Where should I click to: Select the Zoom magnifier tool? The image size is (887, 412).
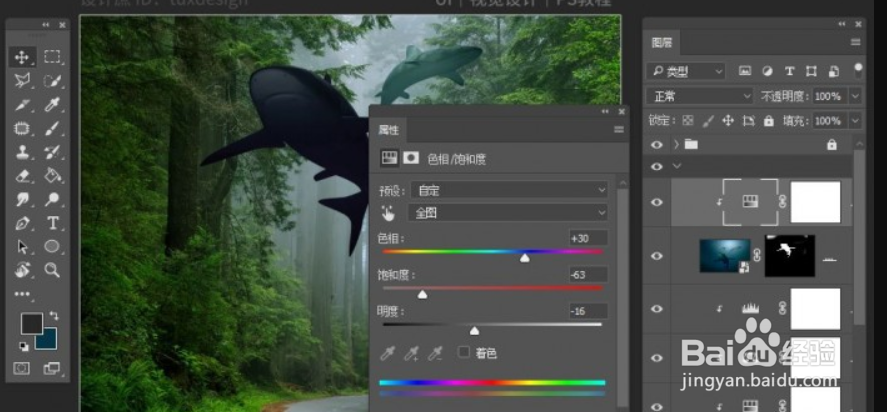point(52,270)
